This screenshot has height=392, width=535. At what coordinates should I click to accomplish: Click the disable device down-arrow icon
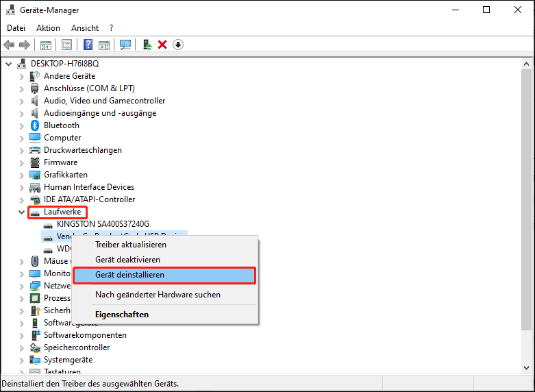pyautogui.click(x=178, y=45)
